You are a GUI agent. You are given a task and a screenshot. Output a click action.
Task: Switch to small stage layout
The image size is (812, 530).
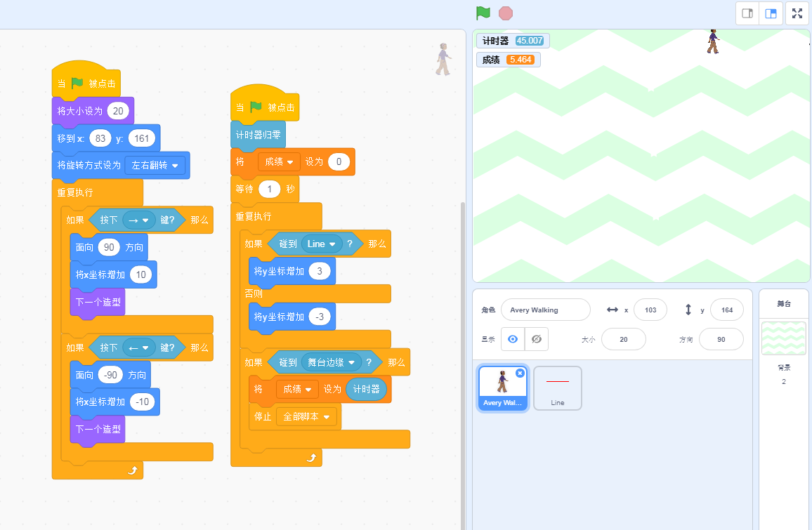(747, 13)
